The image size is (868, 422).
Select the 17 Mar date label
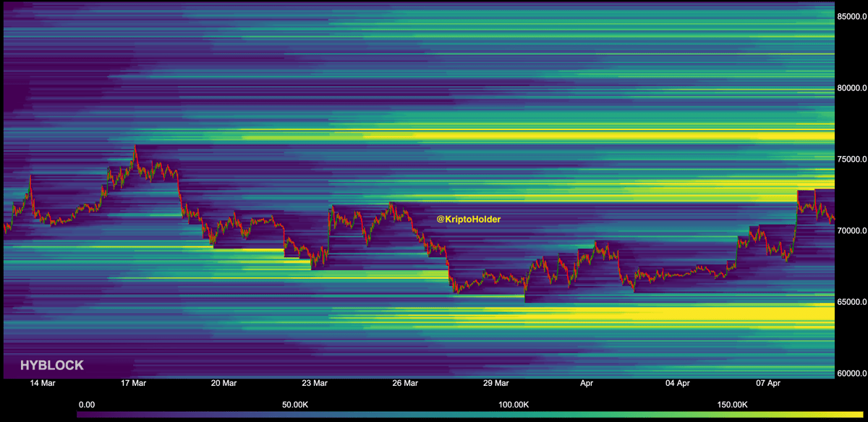(133, 384)
